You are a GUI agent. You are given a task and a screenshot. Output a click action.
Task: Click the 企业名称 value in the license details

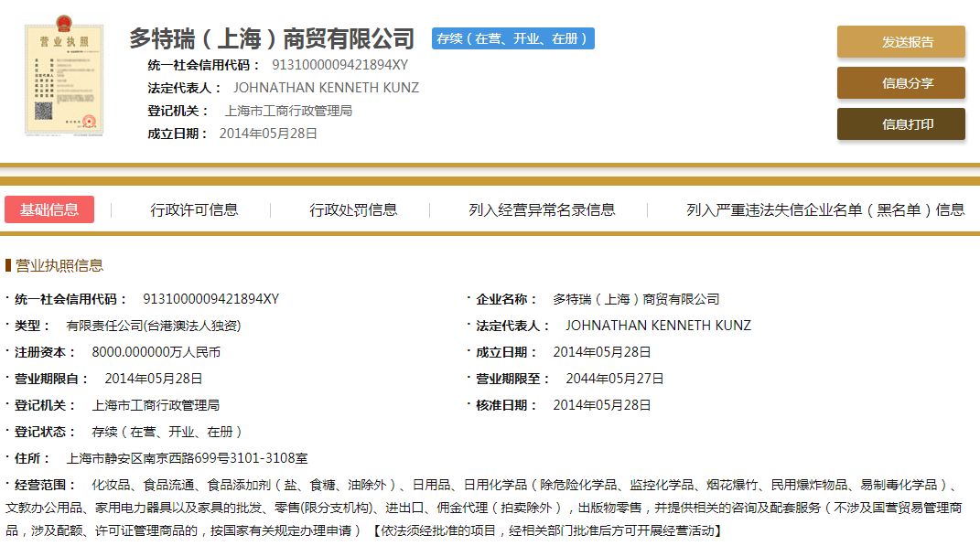pyautogui.click(x=635, y=299)
